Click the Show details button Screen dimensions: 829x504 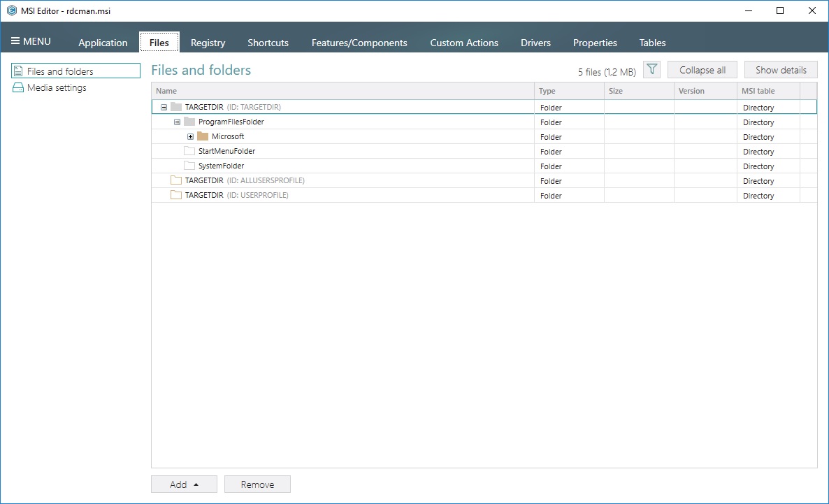[781, 70]
